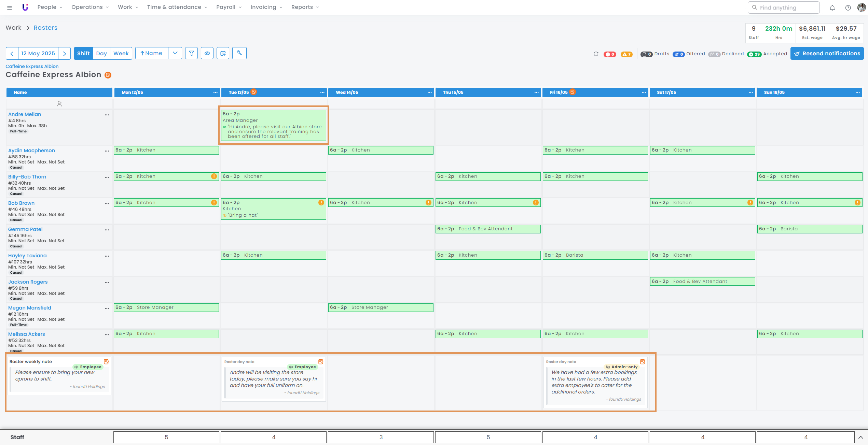Viewport: 868px width, 445px height.
Task: Open the help question mark icon
Action: click(848, 8)
